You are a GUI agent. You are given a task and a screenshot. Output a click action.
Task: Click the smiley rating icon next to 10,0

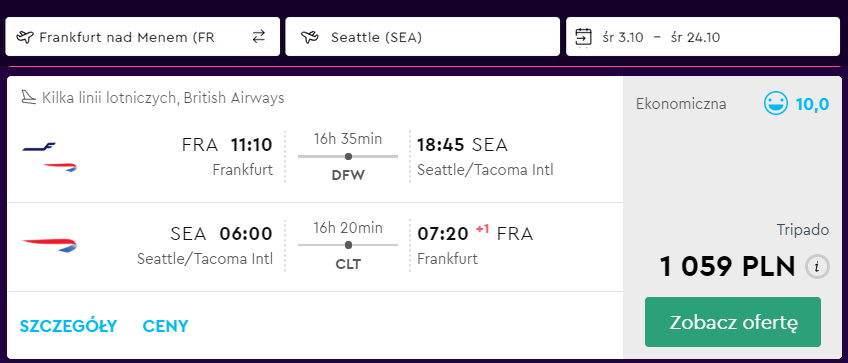point(776,103)
